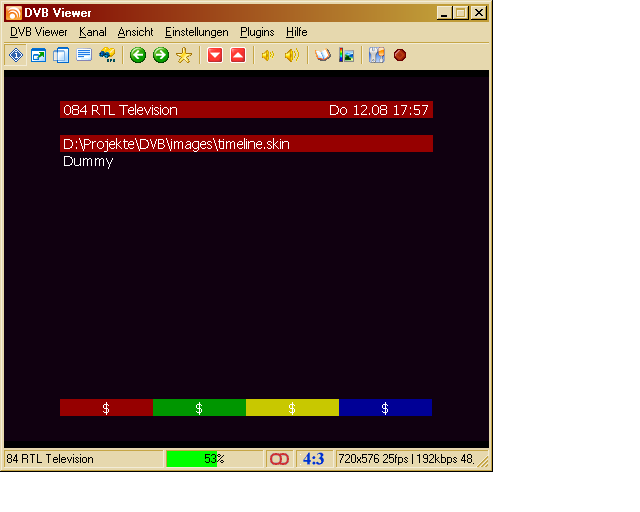Open the DVB Viewer menu
The height and width of the screenshot is (512, 640).
click(x=38, y=32)
